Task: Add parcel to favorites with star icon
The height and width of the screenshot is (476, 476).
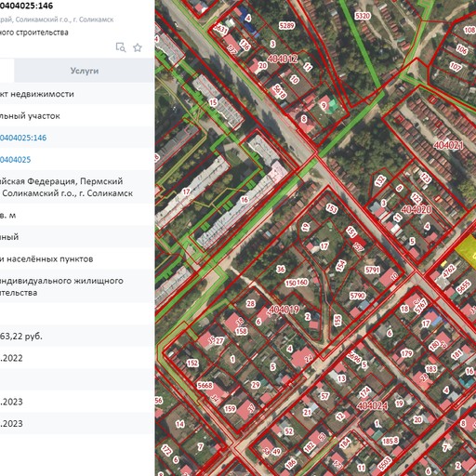Action: point(138,47)
